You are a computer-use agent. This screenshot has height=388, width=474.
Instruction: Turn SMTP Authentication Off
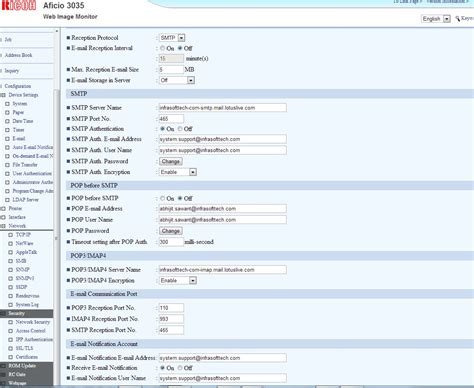(x=180, y=129)
